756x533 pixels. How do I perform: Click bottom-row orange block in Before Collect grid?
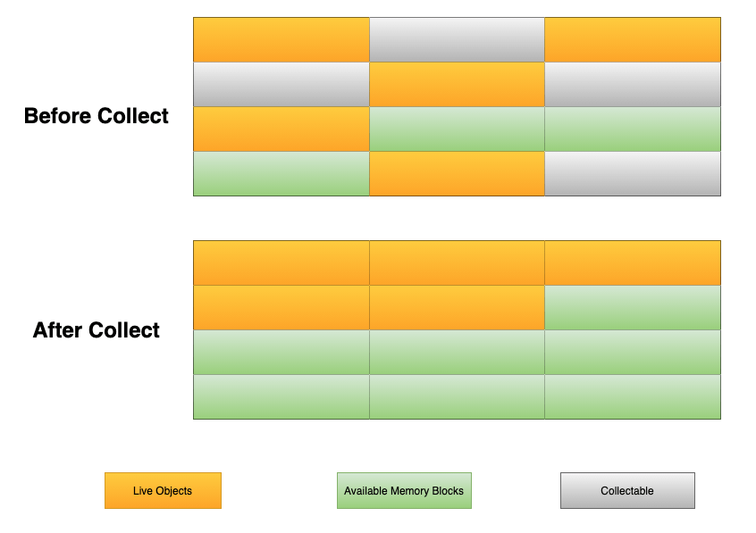(x=457, y=173)
